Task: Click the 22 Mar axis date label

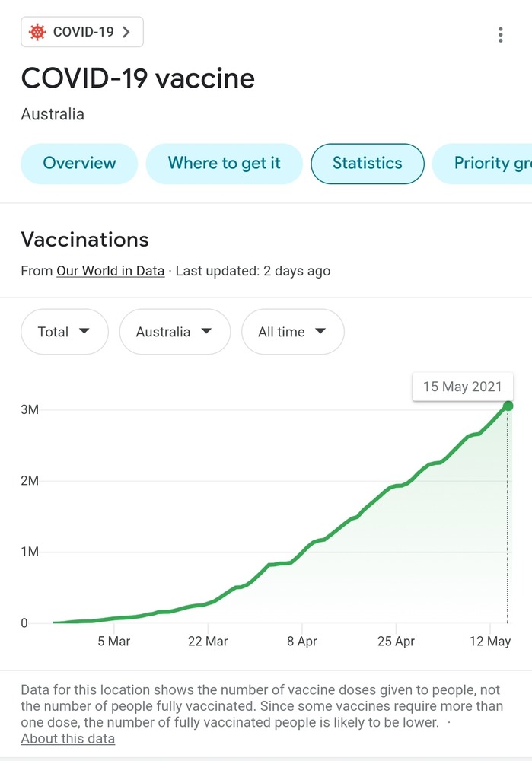Action: tap(207, 642)
